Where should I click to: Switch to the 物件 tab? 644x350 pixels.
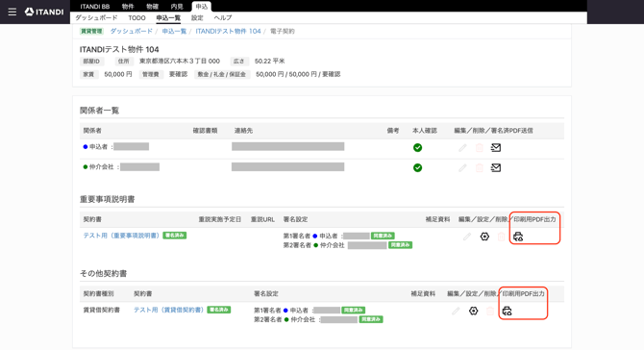tap(128, 7)
